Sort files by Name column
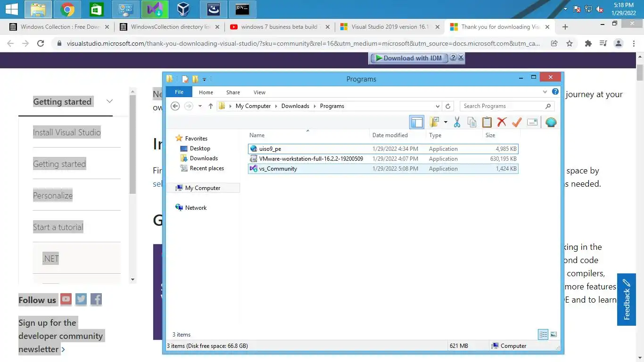644x362 pixels. (307, 135)
